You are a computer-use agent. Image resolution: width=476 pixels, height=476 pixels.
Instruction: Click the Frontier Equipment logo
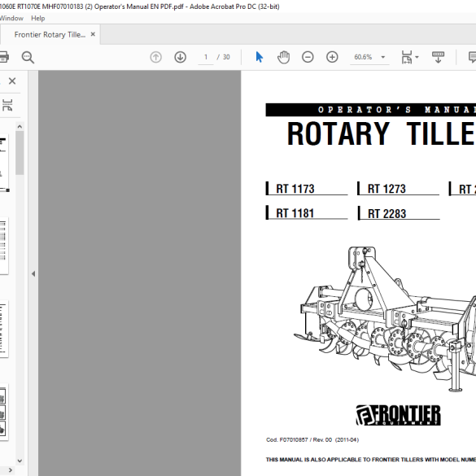[x=398, y=415]
